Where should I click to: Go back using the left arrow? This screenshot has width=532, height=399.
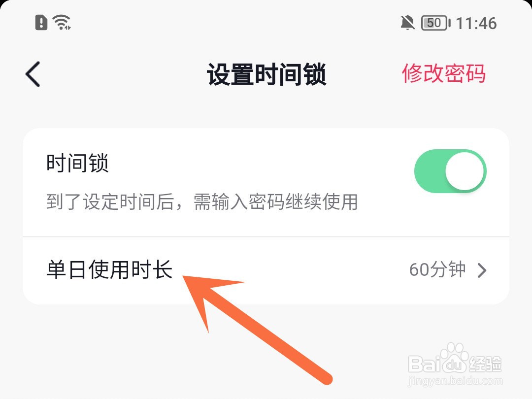(x=33, y=74)
